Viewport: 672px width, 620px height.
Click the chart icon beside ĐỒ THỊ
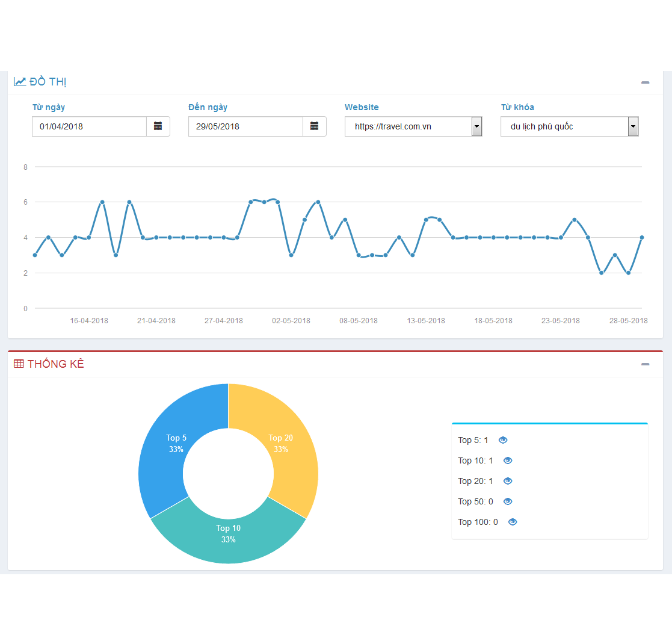tap(20, 81)
